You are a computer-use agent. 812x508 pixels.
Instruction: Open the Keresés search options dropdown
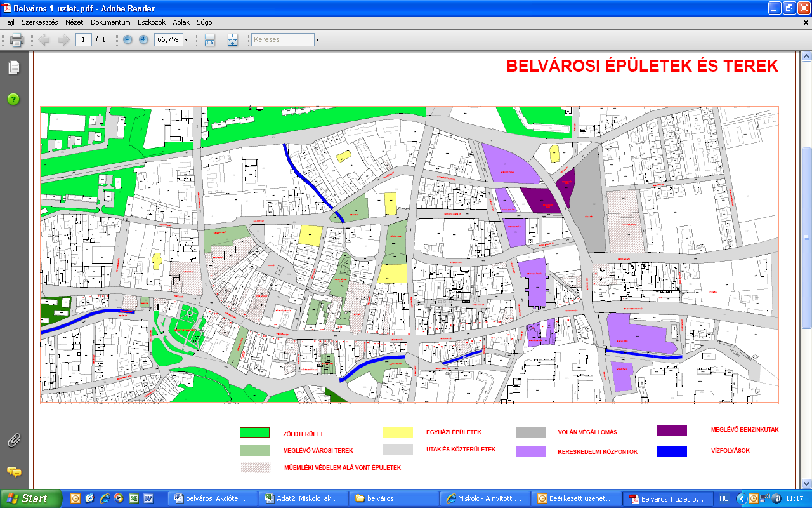pyautogui.click(x=317, y=40)
